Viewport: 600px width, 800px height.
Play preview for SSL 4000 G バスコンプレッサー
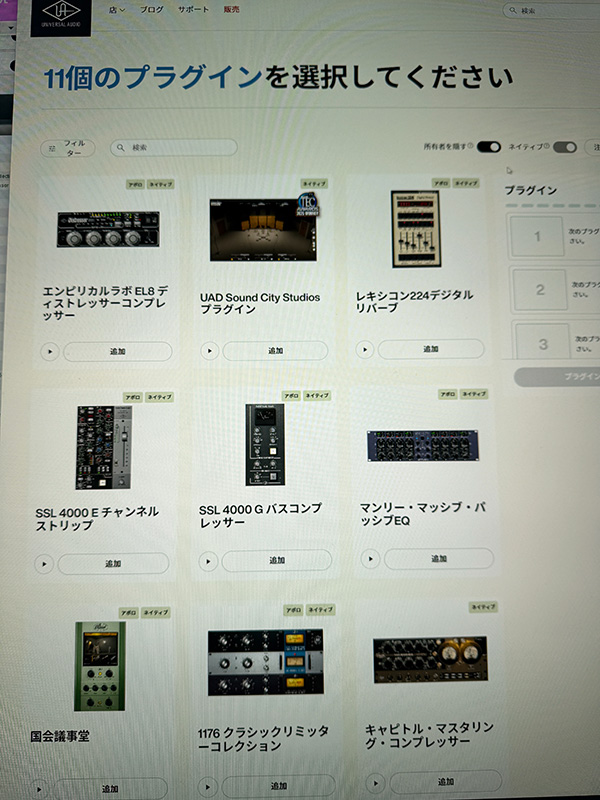click(x=208, y=562)
